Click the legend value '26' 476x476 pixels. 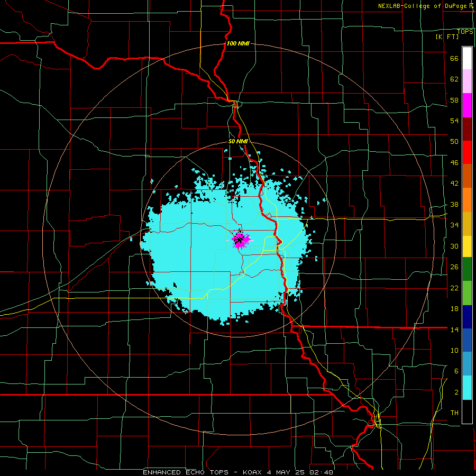[454, 267]
